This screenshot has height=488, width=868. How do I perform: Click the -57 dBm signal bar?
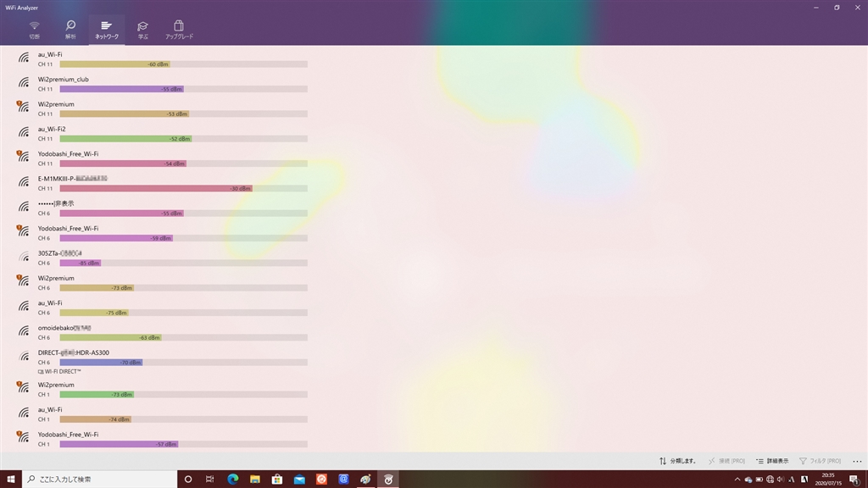119,444
